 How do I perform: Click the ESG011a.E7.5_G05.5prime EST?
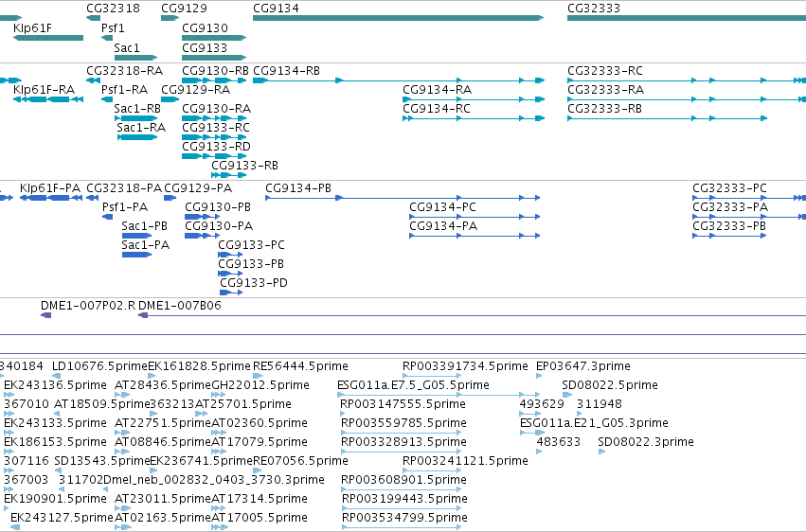(438, 395)
